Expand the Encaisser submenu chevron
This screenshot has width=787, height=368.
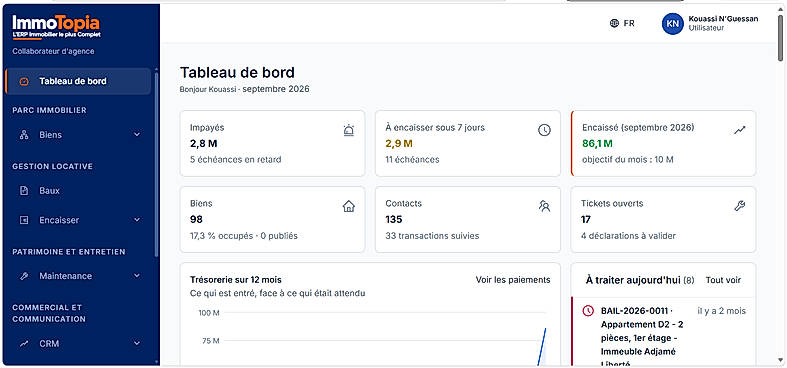pyautogui.click(x=137, y=220)
